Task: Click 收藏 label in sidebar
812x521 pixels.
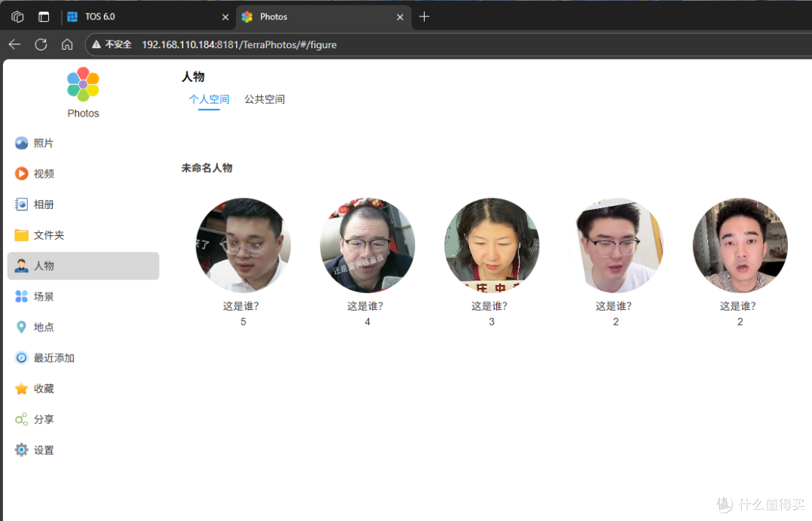Action: (x=44, y=389)
